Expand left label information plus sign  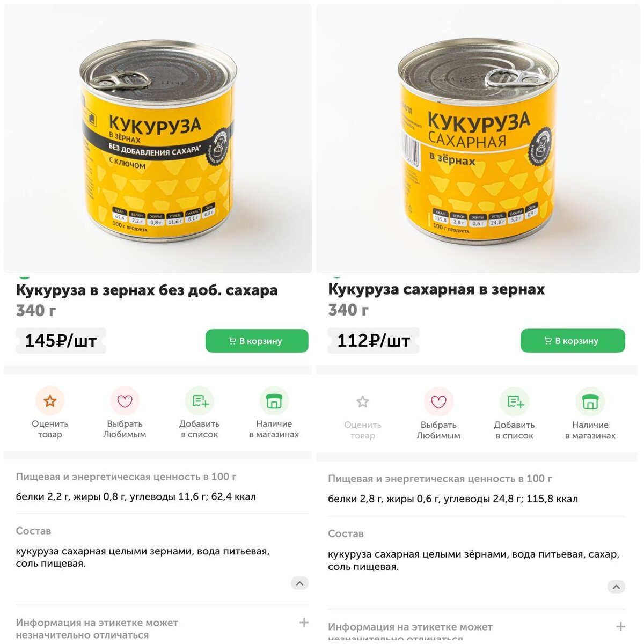[304, 623]
